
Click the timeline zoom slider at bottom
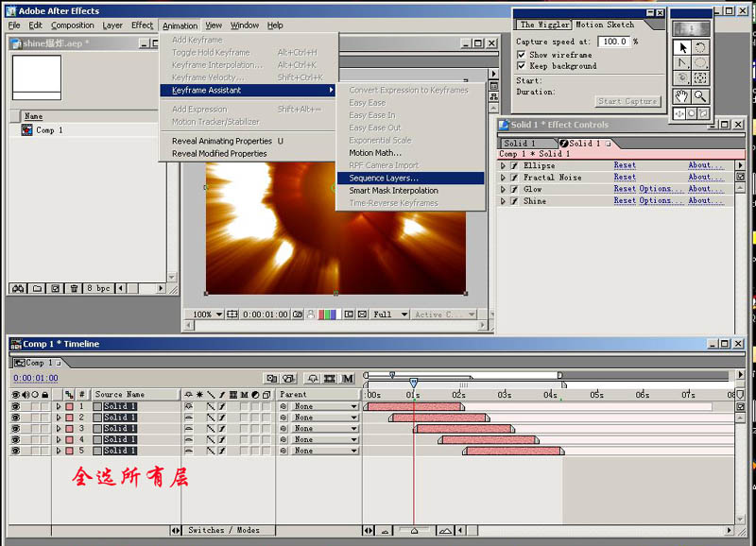pyautogui.click(x=414, y=531)
